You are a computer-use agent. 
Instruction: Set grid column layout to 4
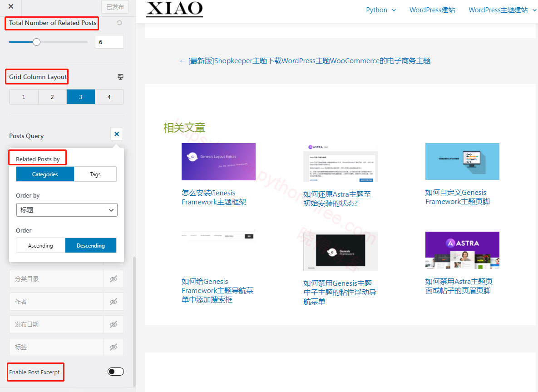[x=109, y=97]
